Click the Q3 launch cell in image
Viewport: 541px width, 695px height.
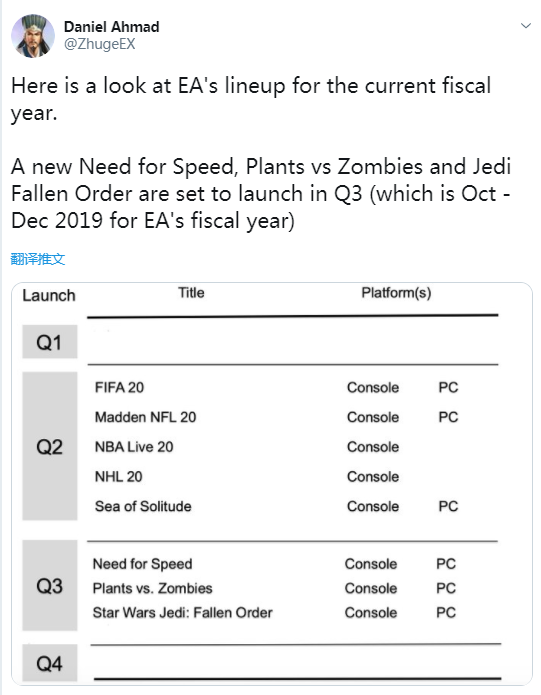[x=50, y=586]
